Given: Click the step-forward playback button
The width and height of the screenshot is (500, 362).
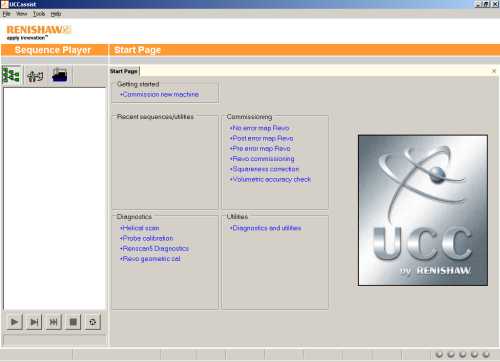Looking at the screenshot, I should (x=34, y=322).
